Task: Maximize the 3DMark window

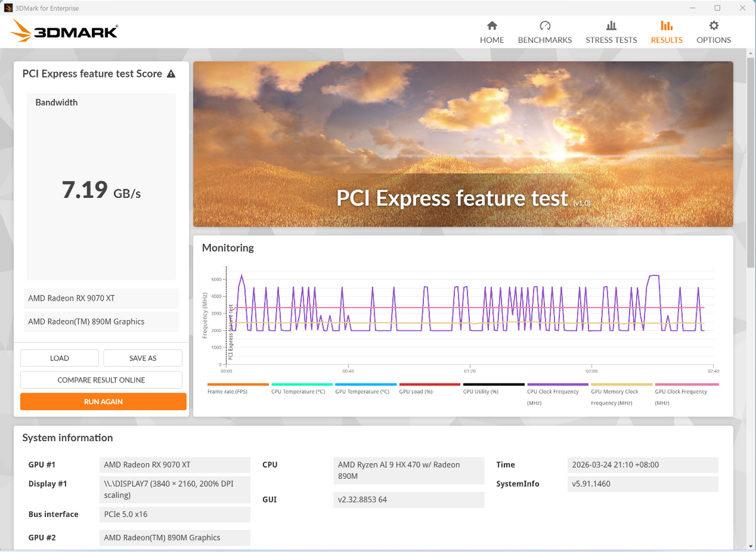Action: pyautogui.click(x=717, y=8)
